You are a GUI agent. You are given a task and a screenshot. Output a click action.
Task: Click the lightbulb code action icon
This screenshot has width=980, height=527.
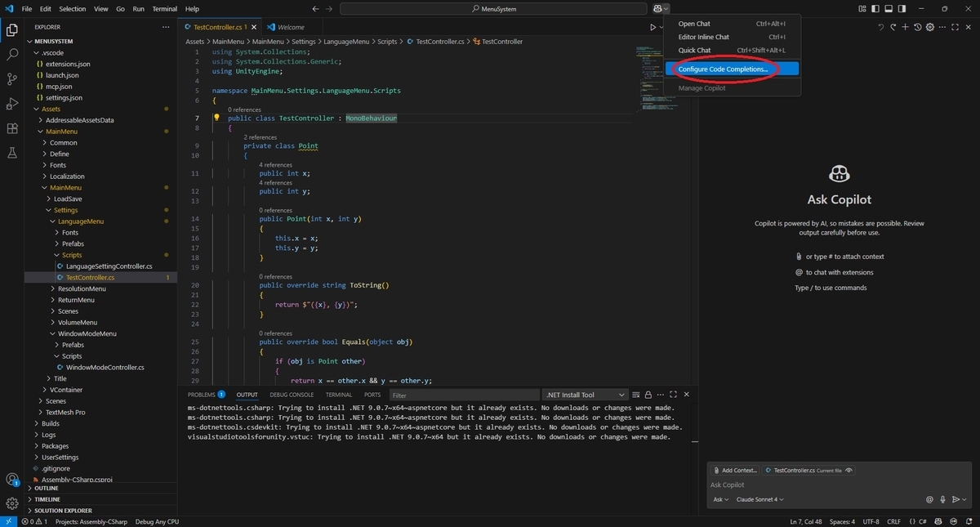point(216,118)
